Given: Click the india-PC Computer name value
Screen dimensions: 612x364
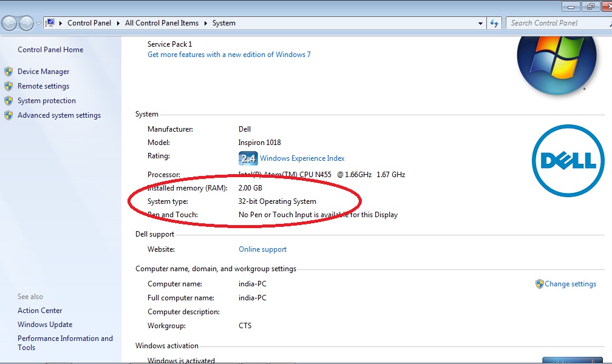Looking at the screenshot, I should 253,284.
